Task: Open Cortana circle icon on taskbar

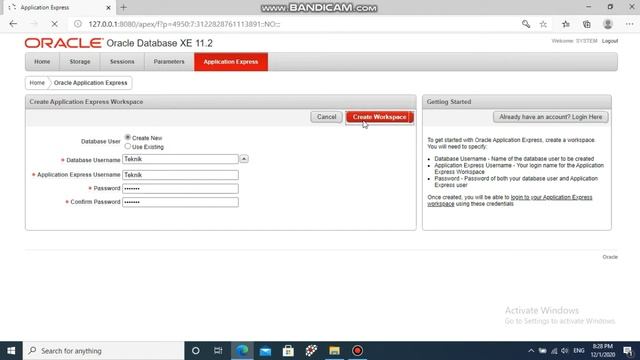Action: tap(196, 351)
